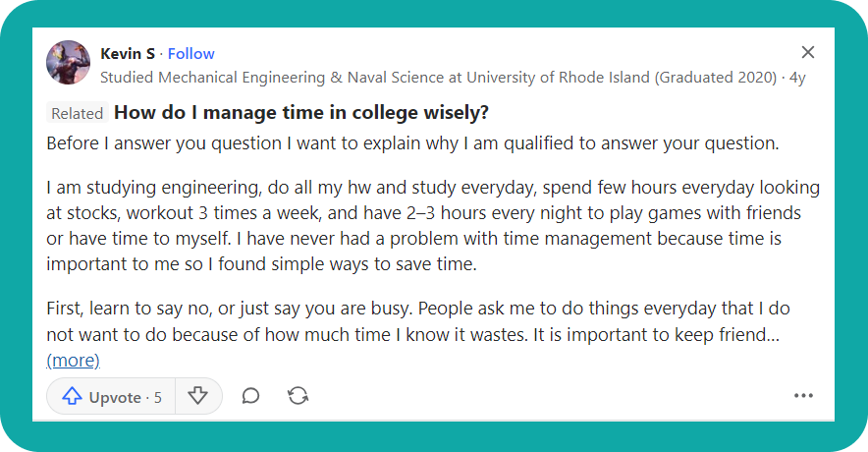Open Kevin S's profile picture
Image resolution: width=868 pixels, height=452 pixels.
[x=69, y=63]
